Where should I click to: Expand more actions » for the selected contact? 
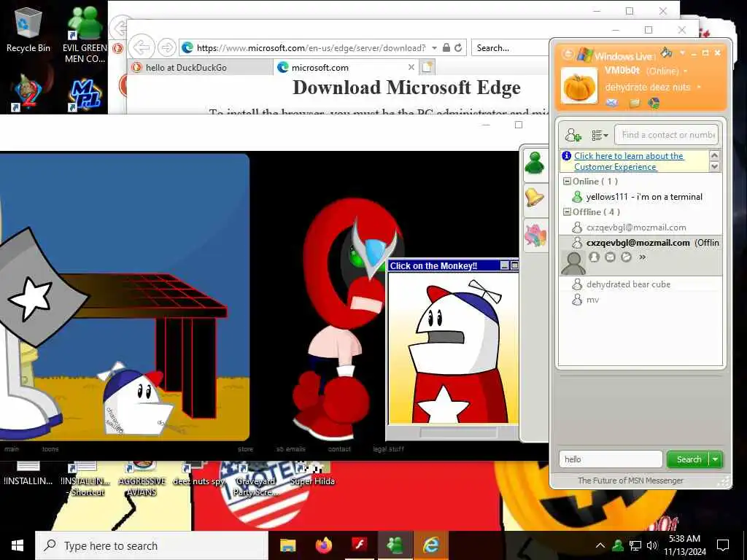click(642, 257)
